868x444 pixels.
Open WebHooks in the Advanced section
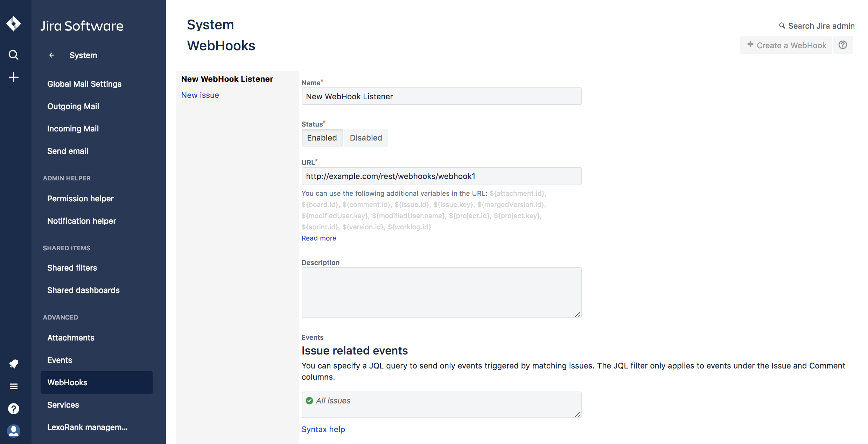(x=67, y=382)
